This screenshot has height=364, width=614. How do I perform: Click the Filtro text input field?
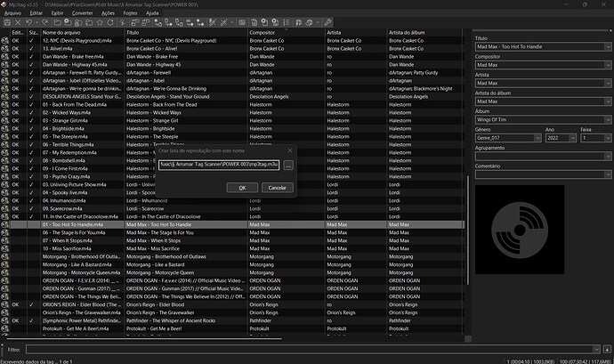309,349
